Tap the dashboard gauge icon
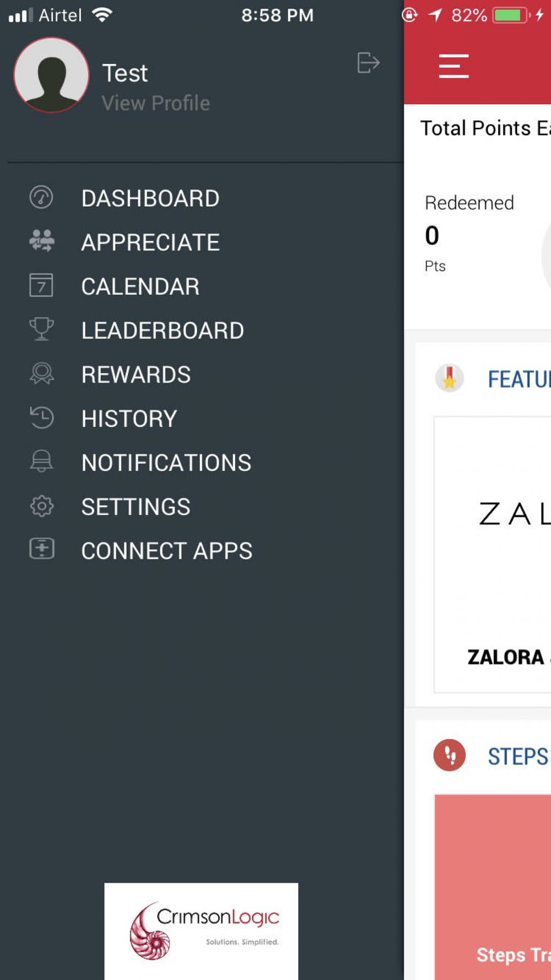Image resolution: width=551 pixels, height=980 pixels. coord(41,197)
